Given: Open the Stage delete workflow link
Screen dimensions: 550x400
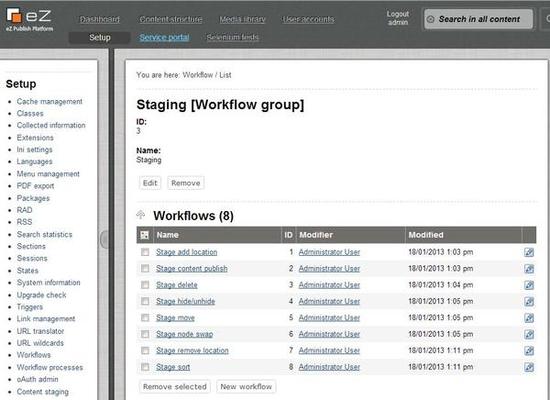Looking at the screenshot, I should [x=177, y=285].
